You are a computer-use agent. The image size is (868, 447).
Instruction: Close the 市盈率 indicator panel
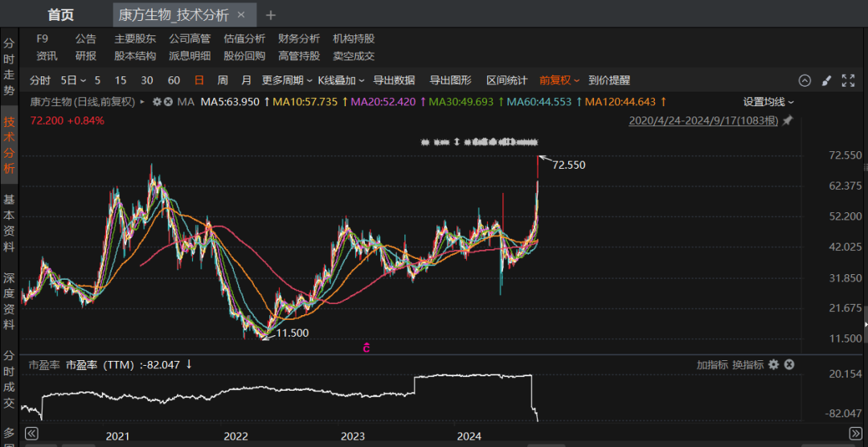(789, 365)
